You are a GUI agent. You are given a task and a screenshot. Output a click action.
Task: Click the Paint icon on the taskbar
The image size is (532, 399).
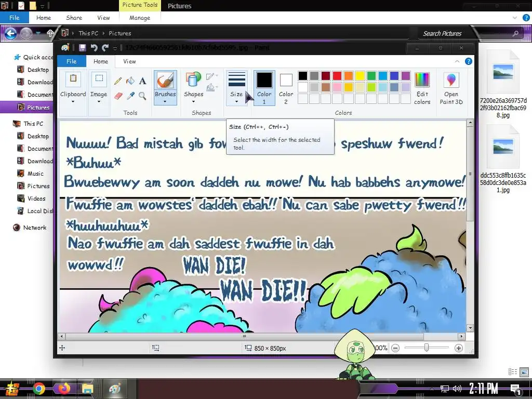[114, 389]
